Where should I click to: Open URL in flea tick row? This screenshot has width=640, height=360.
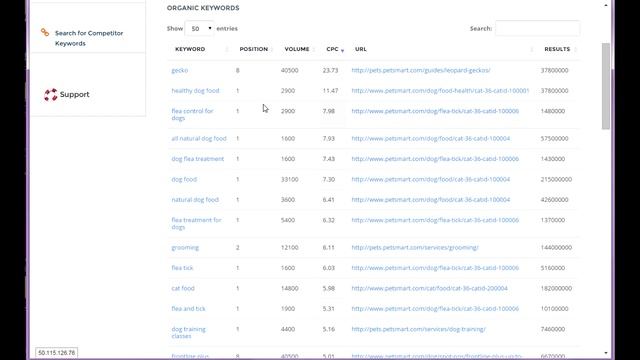pos(435,268)
